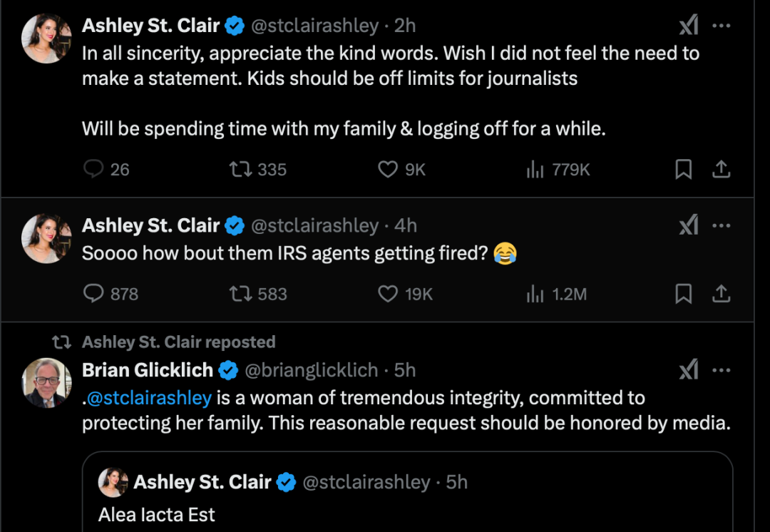Screen dimensions: 770x532
Task: Repost the IRS agents tweet
Action: coord(258,294)
